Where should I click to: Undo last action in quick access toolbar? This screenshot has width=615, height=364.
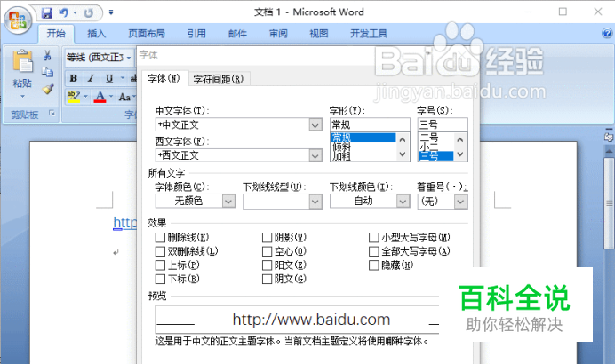coord(63,13)
